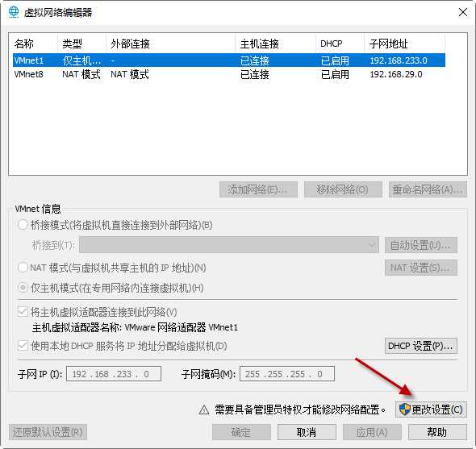Click the warning triangle icon

pyautogui.click(x=204, y=410)
